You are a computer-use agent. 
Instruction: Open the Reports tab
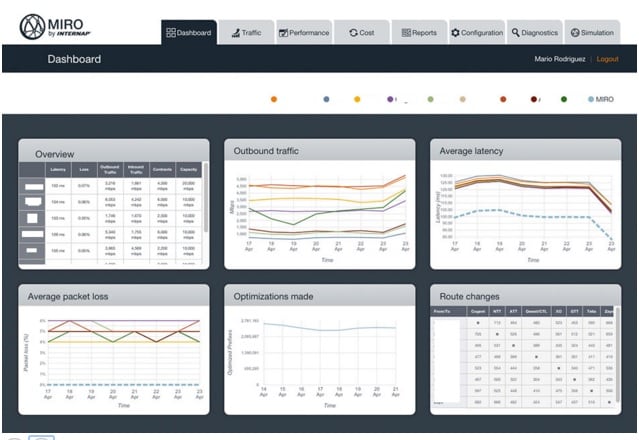point(419,33)
